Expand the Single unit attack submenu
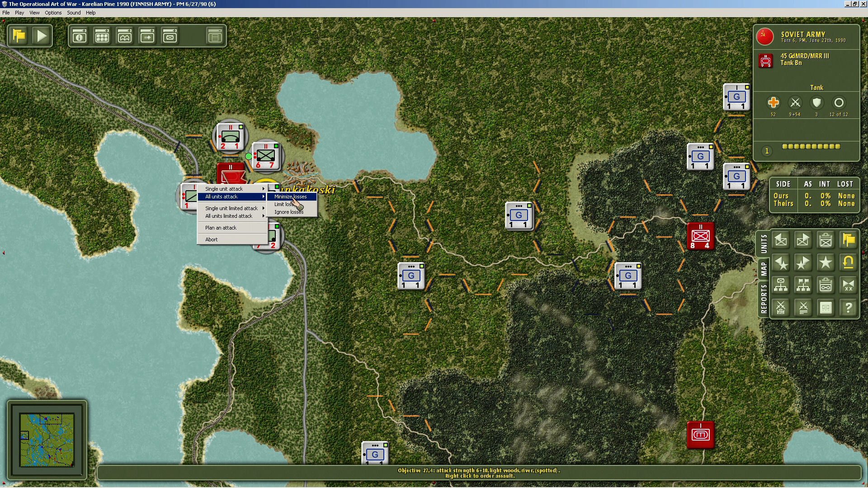 pos(232,189)
